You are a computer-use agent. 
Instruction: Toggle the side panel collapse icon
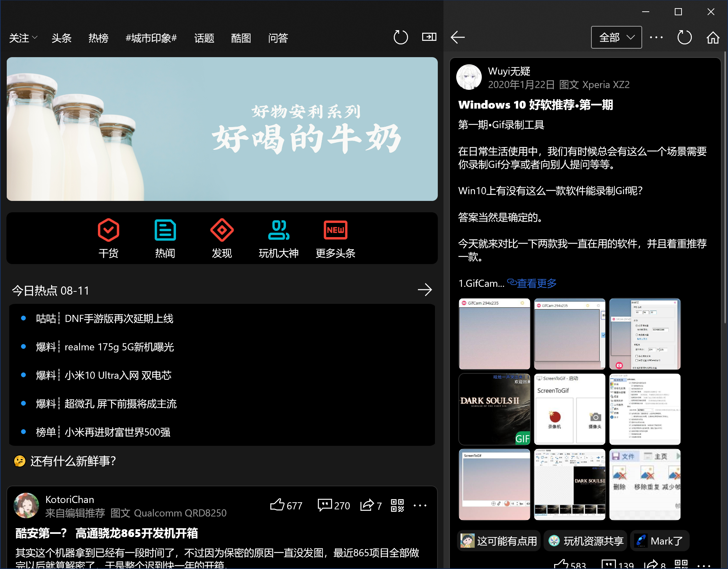tap(429, 37)
